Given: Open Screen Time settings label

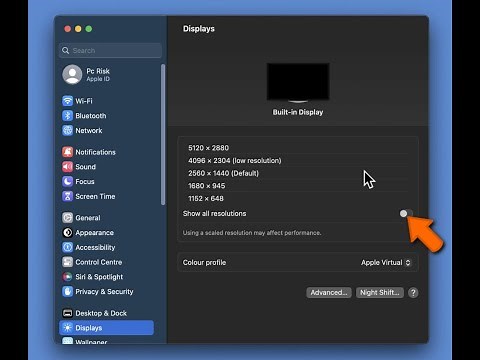Looking at the screenshot, I should [95, 196].
